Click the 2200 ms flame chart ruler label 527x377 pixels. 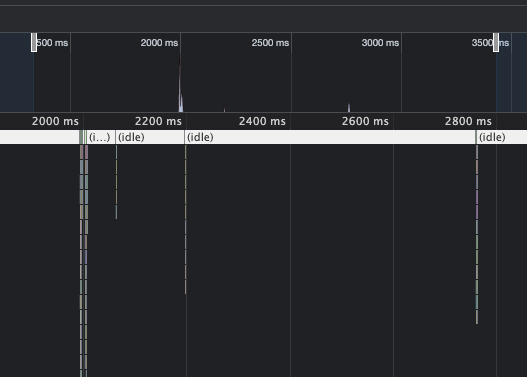coord(158,121)
